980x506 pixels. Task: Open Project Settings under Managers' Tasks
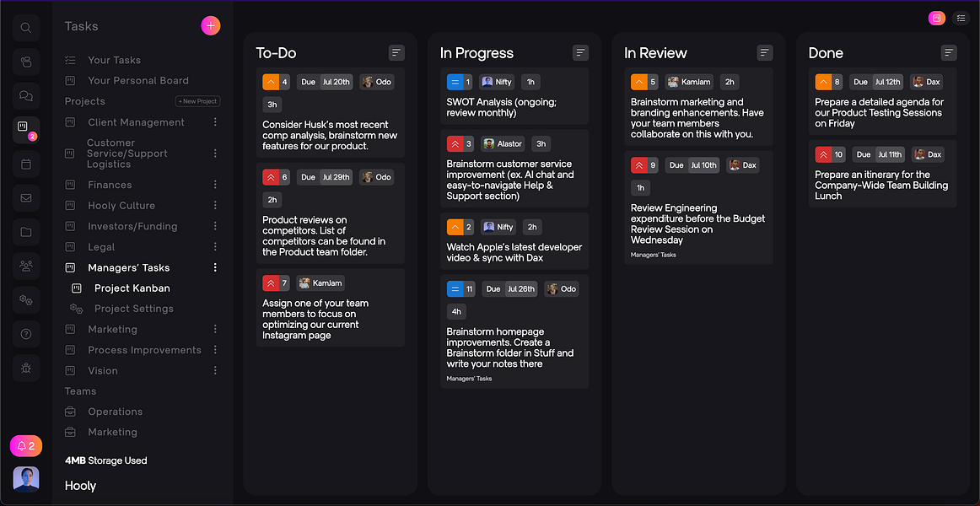pyautogui.click(x=133, y=309)
